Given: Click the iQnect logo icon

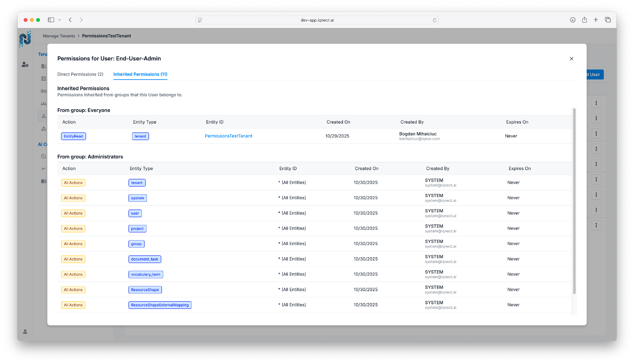Looking at the screenshot, I should tap(25, 39).
